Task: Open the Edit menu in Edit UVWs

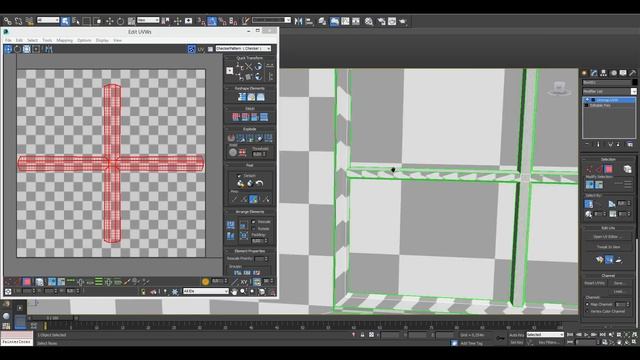Action: pos(19,40)
